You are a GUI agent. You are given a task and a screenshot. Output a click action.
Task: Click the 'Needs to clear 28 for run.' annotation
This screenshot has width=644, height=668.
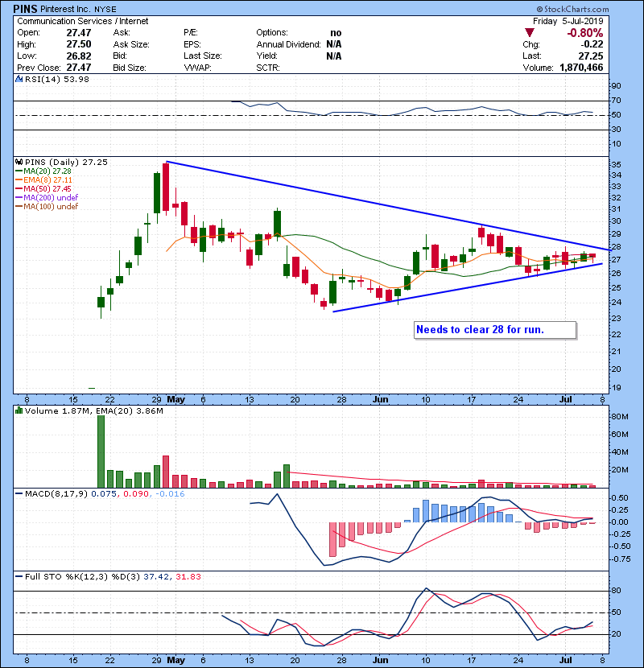pos(480,329)
